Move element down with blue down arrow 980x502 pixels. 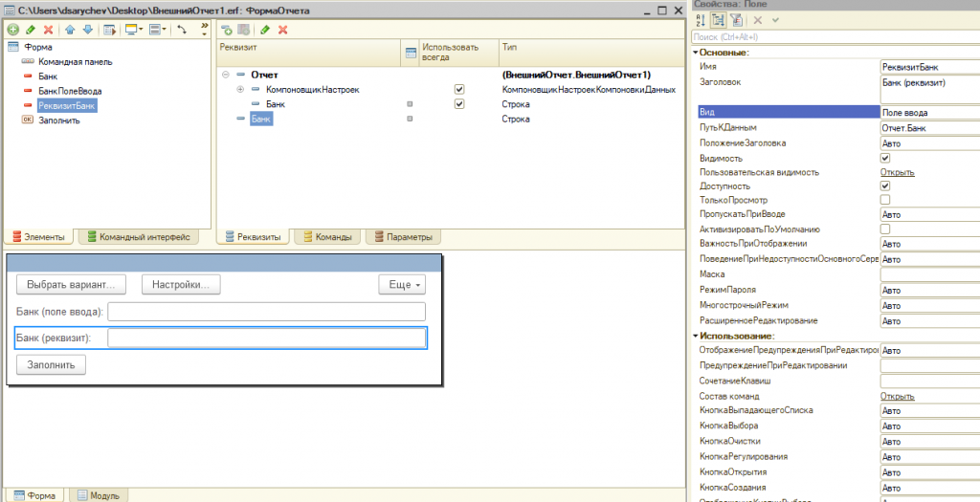click(x=87, y=30)
